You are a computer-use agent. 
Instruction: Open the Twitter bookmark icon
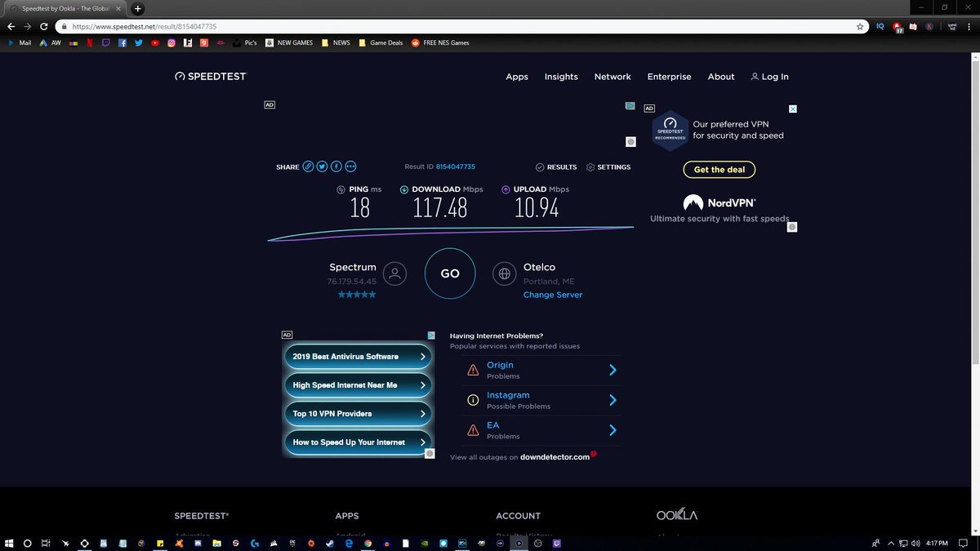pyautogui.click(x=139, y=42)
